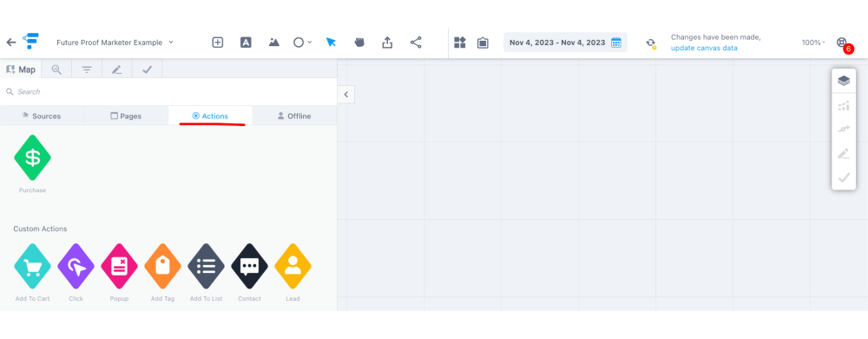This screenshot has width=868, height=339.
Task: Select the Click custom action icon
Action: click(x=76, y=267)
